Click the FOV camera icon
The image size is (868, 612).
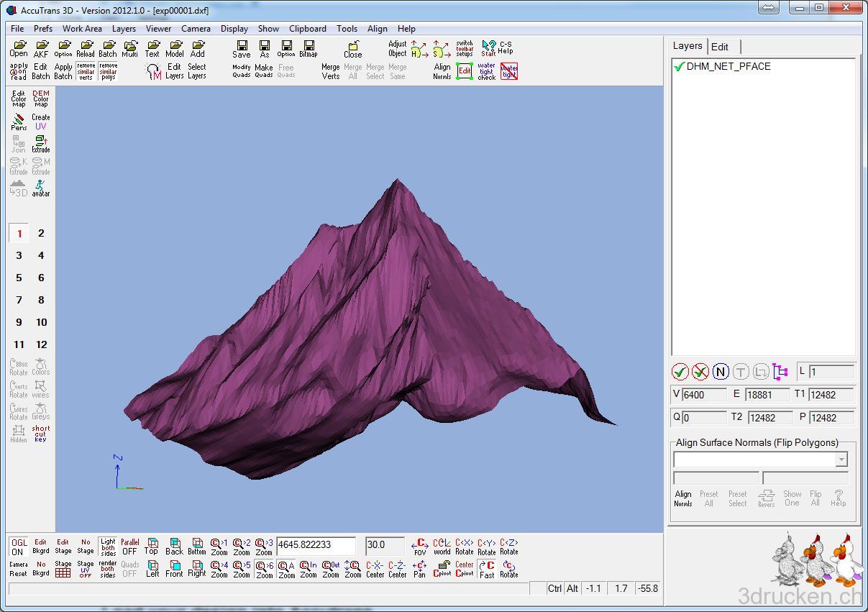coord(420,547)
